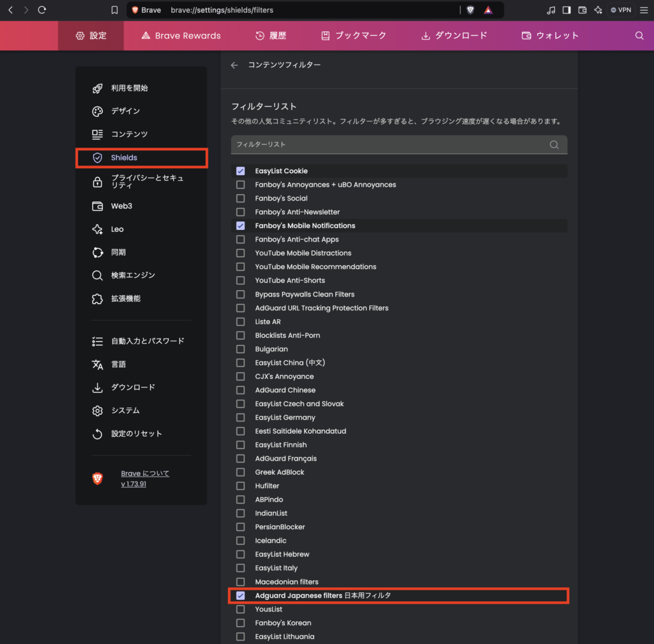Enable Fanboy's Anti-chat Apps filter
Screen dimensions: 654x644
click(240, 240)
